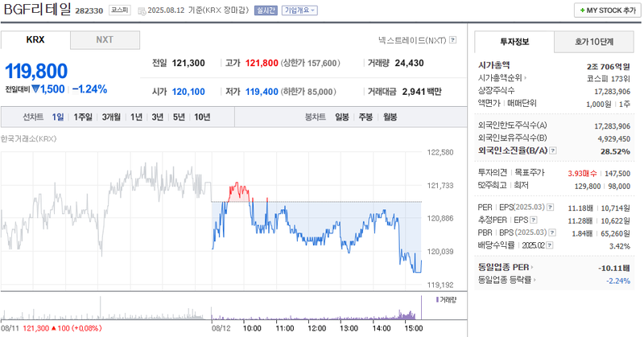644x337 pixels.
Task: Click the purple 거래량 legend marker
Action: click(437, 300)
